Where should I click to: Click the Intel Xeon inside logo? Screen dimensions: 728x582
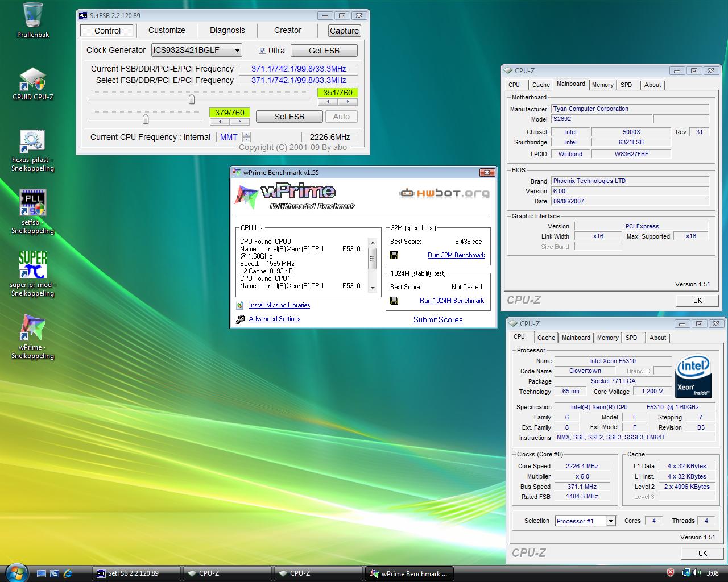(692, 377)
